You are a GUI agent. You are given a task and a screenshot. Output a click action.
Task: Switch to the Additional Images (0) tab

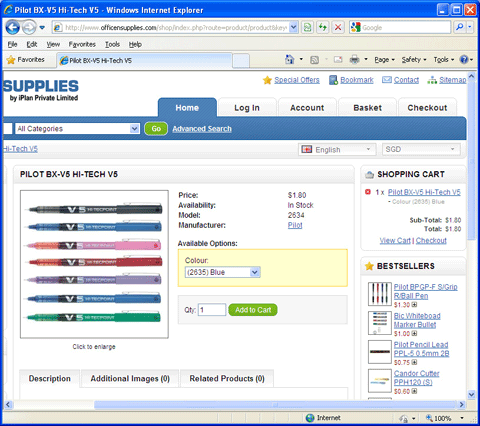point(130,379)
